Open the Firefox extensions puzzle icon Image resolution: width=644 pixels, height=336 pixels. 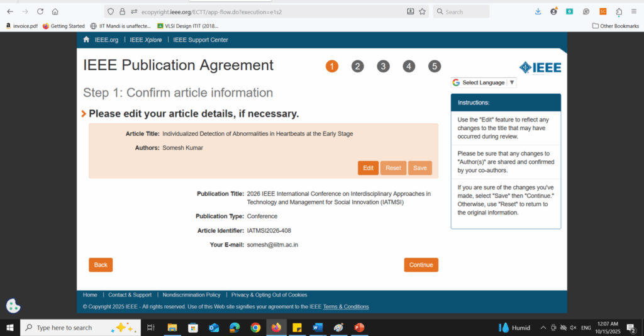(619, 11)
